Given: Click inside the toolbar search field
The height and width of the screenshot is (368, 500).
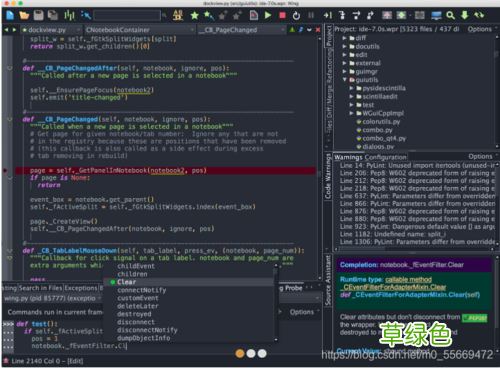Looking at the screenshot, I should pyautogui.click(x=127, y=15).
